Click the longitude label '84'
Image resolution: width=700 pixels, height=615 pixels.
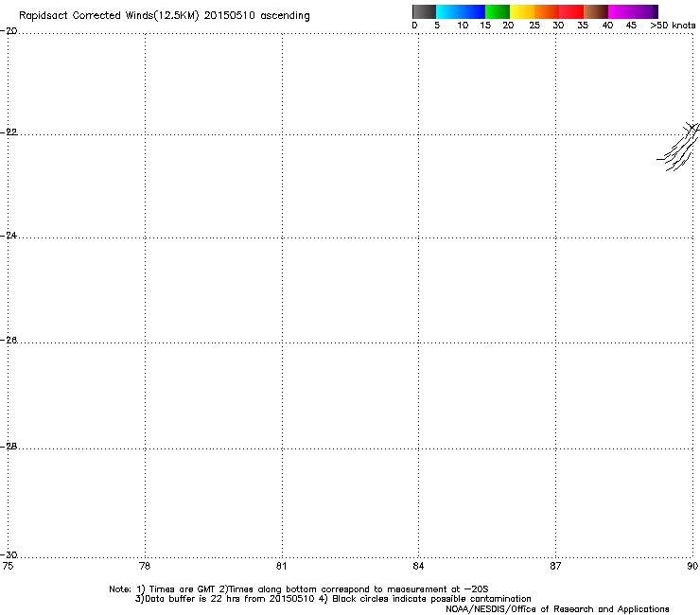pos(418,566)
